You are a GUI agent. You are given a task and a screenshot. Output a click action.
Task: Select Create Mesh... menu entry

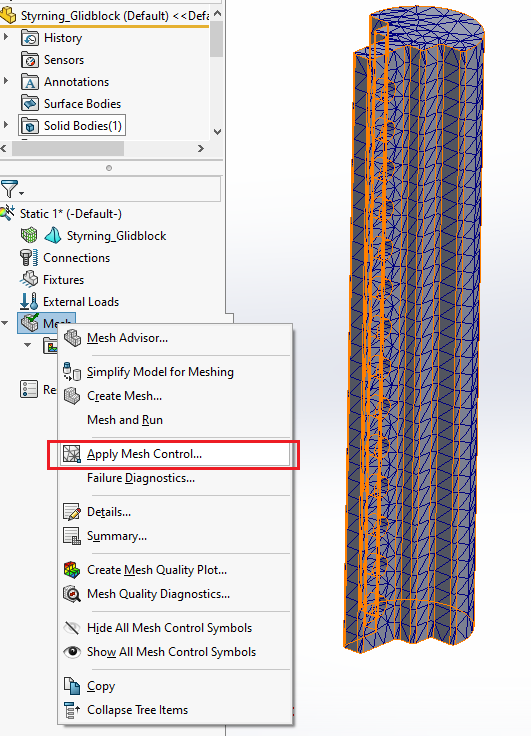coord(124,396)
